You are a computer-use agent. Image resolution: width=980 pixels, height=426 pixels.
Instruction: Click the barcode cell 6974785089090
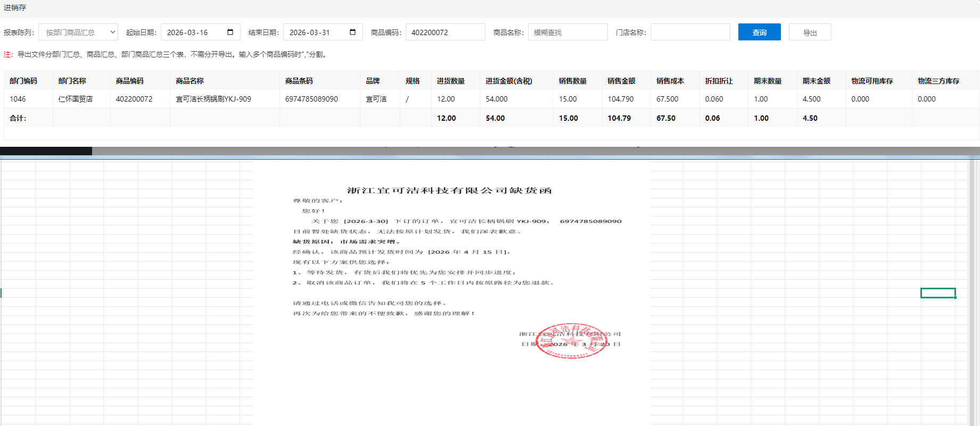pyautogui.click(x=311, y=99)
